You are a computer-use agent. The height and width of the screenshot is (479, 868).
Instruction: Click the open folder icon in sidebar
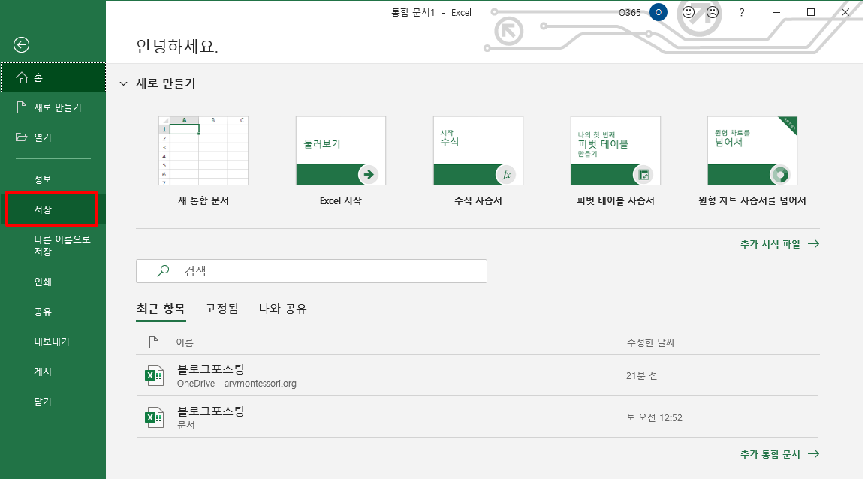pyautogui.click(x=22, y=137)
